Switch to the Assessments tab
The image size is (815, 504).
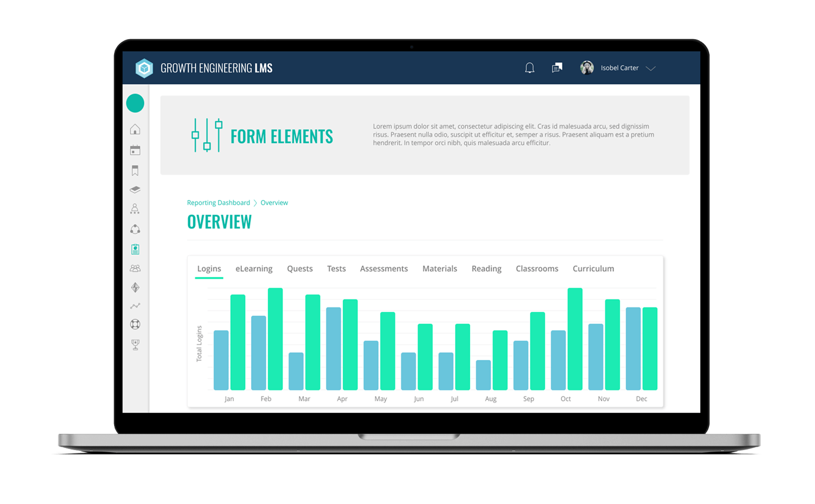point(383,269)
